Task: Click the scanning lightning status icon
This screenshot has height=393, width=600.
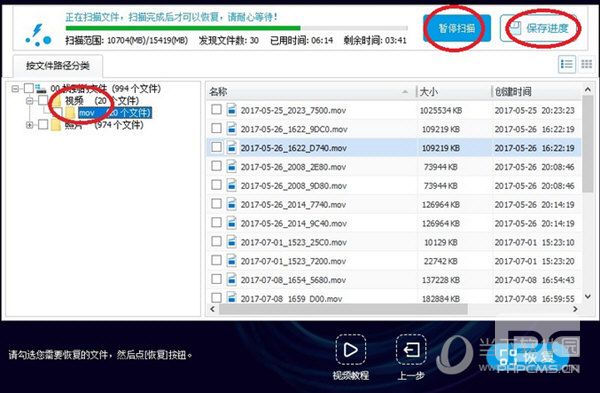Action: [x=38, y=34]
